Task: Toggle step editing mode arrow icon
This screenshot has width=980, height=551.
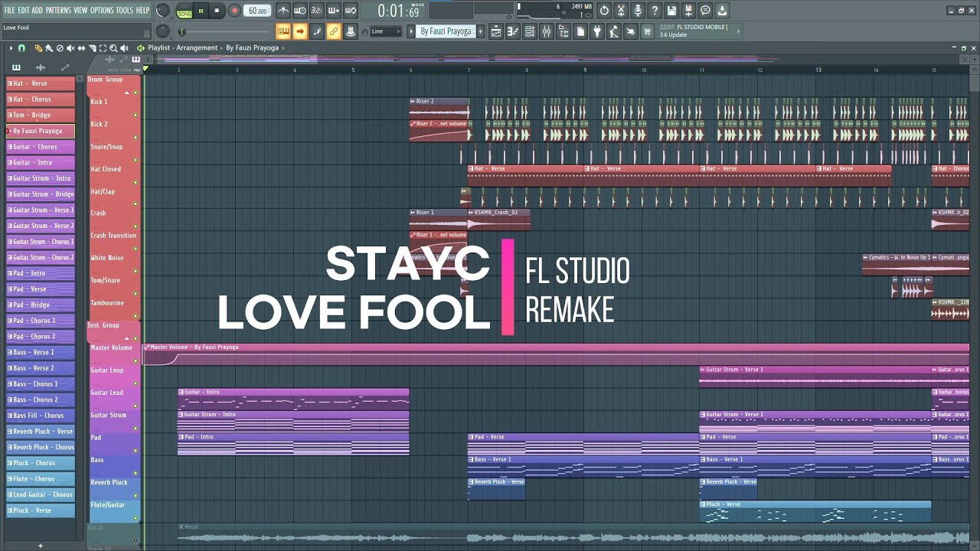Action: 300,31
